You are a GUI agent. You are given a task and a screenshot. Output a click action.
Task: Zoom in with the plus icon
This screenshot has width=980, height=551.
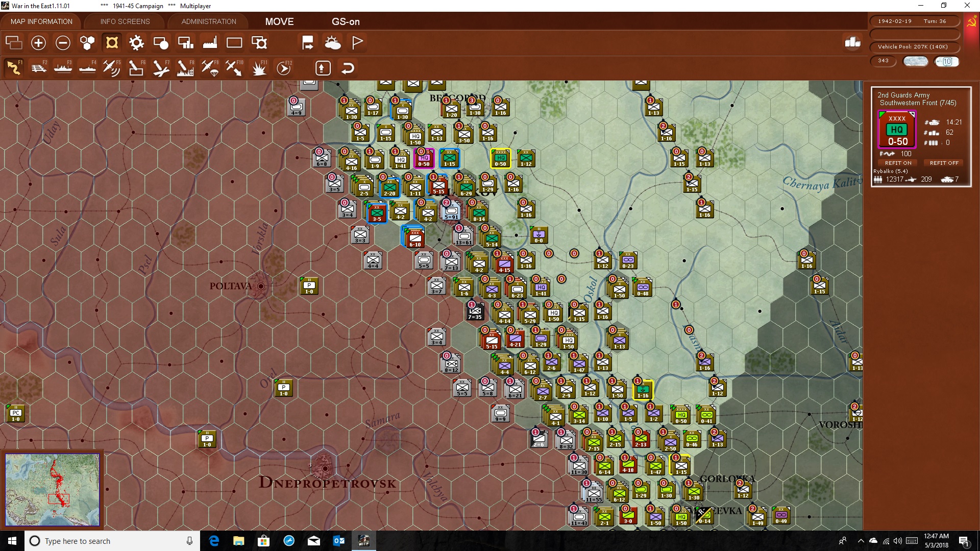coord(38,43)
